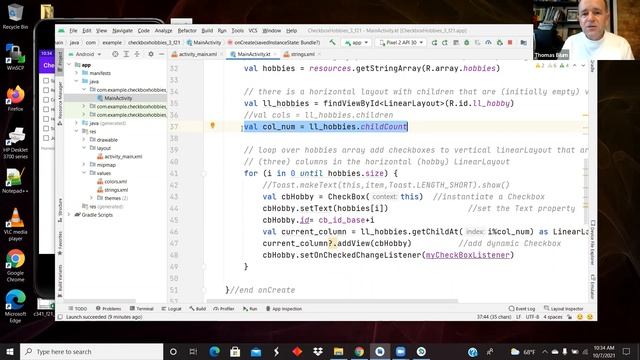This screenshot has width=640, height=360.
Task: Switch to strings.xml editor tab
Action: [x=302, y=54]
